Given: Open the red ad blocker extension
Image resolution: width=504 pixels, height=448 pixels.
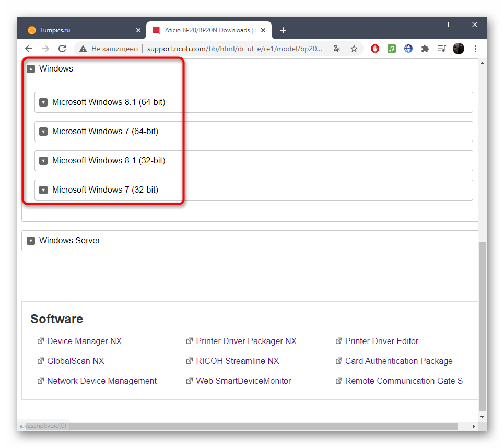Looking at the screenshot, I should click(x=375, y=49).
